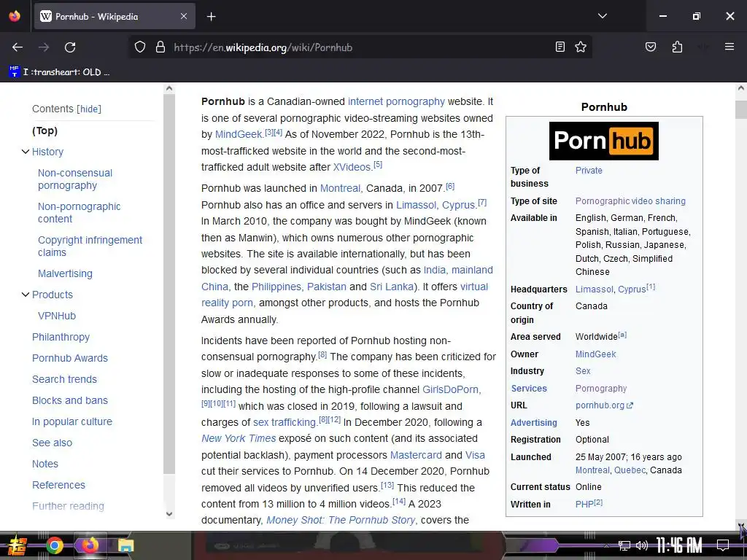Screen dimensions: 747x560
Task: Click the infobox logo image
Action: (603, 141)
